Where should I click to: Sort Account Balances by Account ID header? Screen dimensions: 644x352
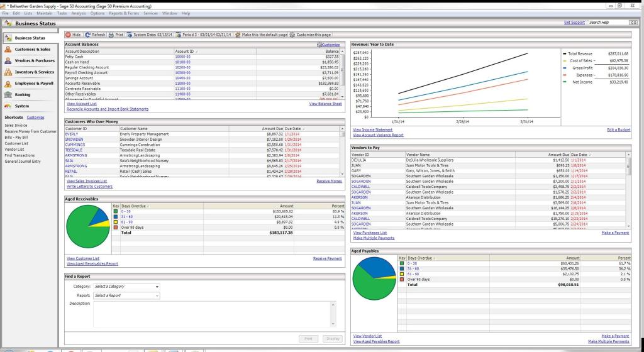(x=184, y=51)
